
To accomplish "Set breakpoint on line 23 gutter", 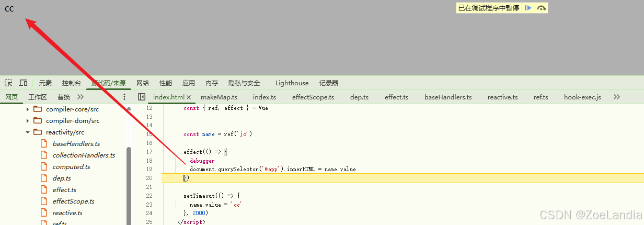I will click(x=149, y=205).
